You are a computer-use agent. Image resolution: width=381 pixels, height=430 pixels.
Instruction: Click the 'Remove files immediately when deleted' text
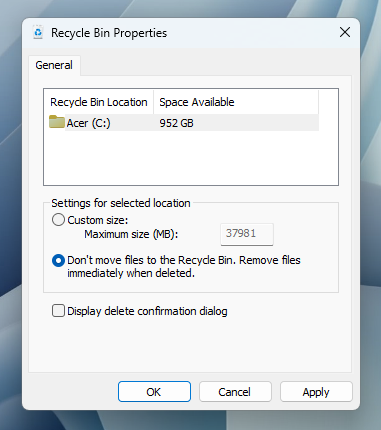184,267
